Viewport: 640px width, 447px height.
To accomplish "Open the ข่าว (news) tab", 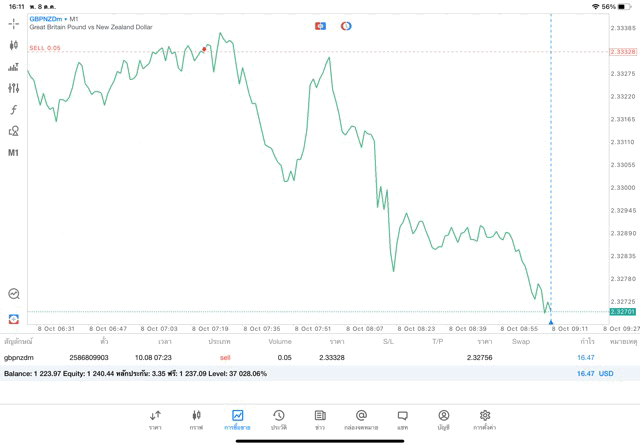I will [x=320, y=419].
